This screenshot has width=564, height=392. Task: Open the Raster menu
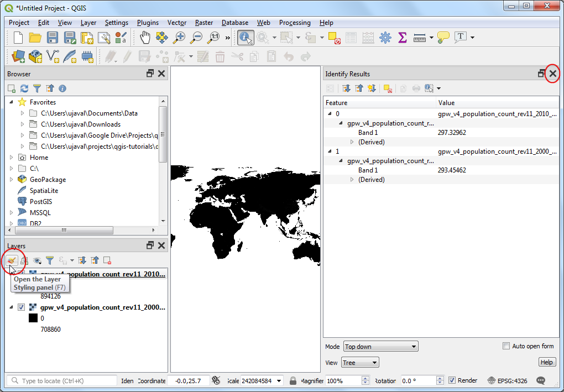[204, 23]
